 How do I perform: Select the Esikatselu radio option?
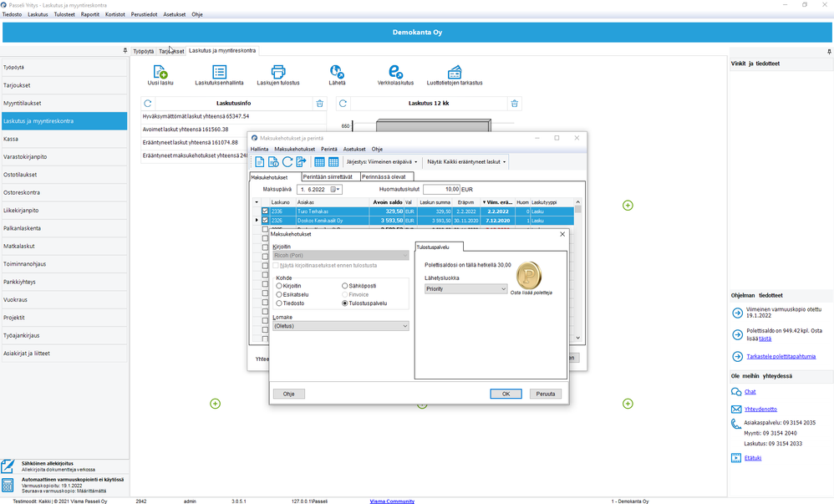click(279, 294)
